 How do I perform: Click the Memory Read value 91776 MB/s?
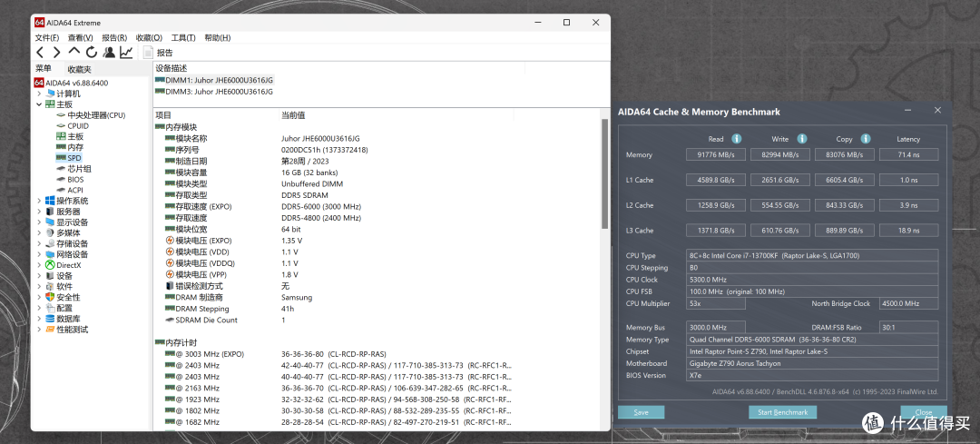716,154
